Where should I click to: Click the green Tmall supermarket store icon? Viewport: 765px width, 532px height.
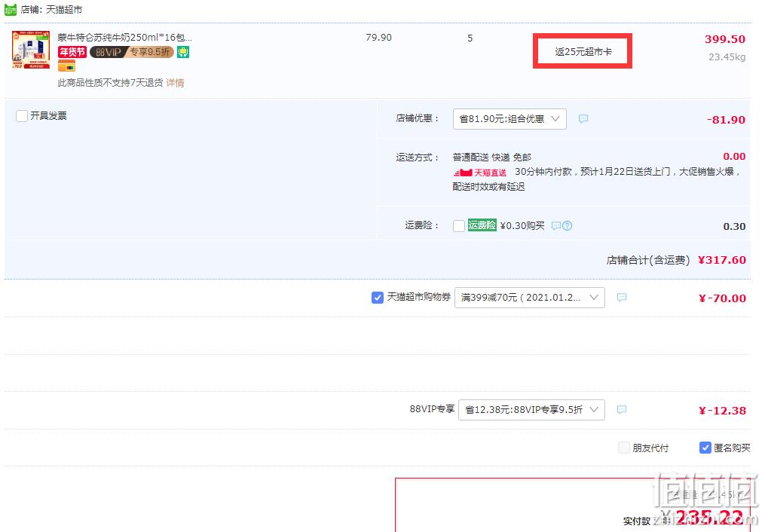11,9
